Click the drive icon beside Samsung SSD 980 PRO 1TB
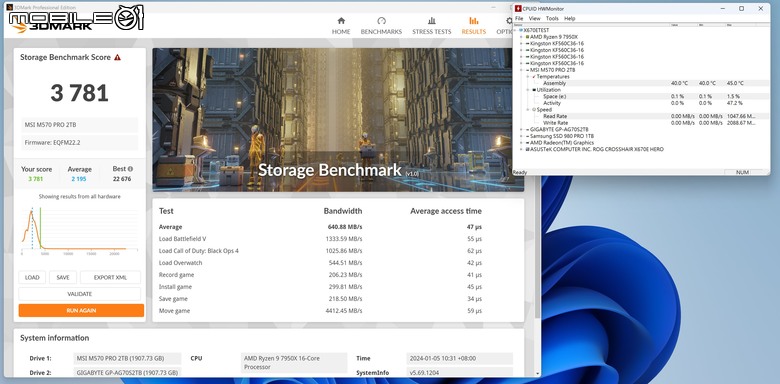The height and width of the screenshot is (384, 780). coord(527,136)
